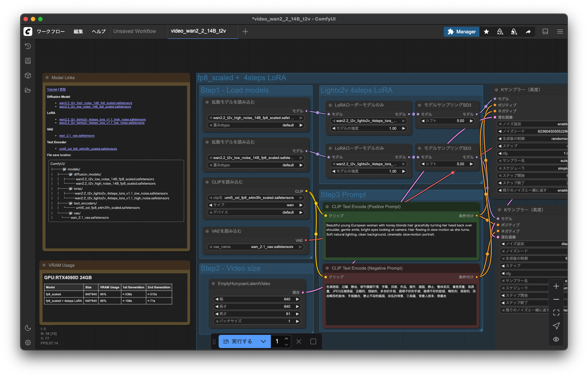This screenshot has width=588, height=377.
Task: Open the queue history sidebar panel
Action: (28, 46)
